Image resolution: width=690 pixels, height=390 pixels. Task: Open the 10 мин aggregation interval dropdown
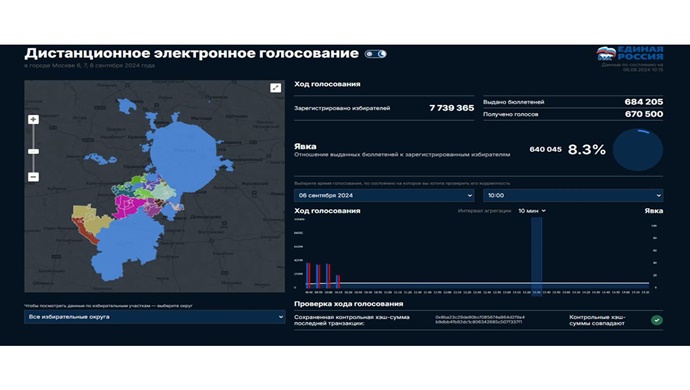point(532,211)
